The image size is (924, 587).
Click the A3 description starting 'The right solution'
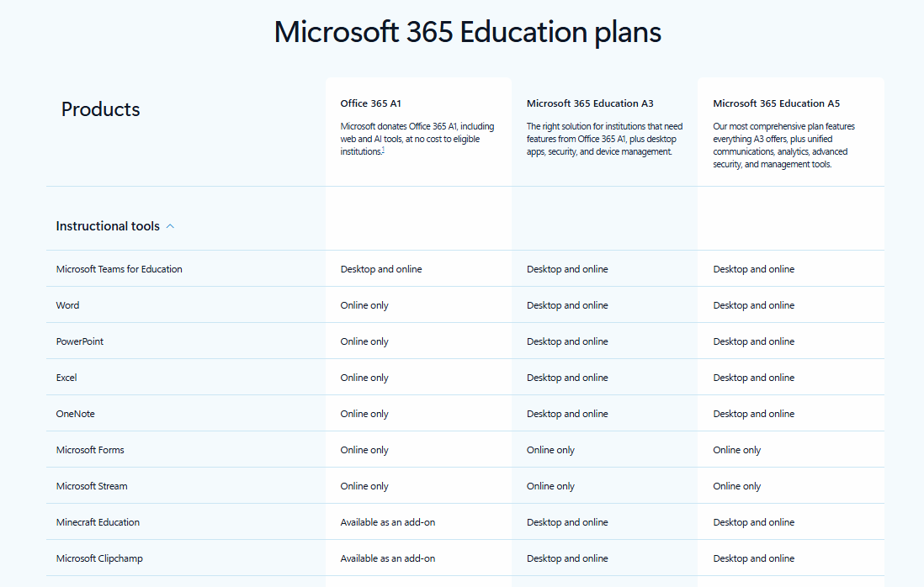[604, 139]
